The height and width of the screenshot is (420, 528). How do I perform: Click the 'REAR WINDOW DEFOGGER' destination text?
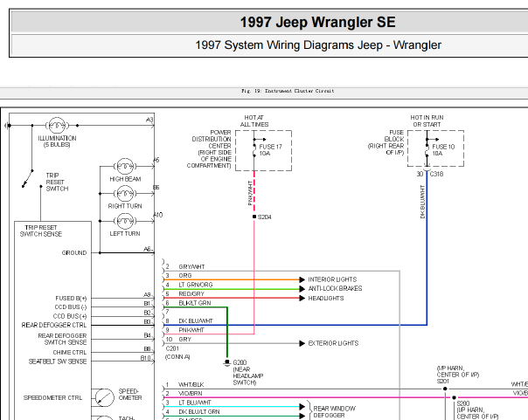(x=335, y=412)
